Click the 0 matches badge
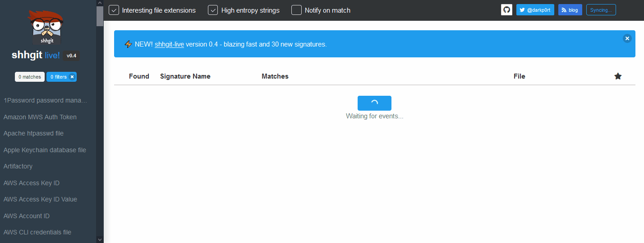Image resolution: width=644 pixels, height=243 pixels. (30, 77)
